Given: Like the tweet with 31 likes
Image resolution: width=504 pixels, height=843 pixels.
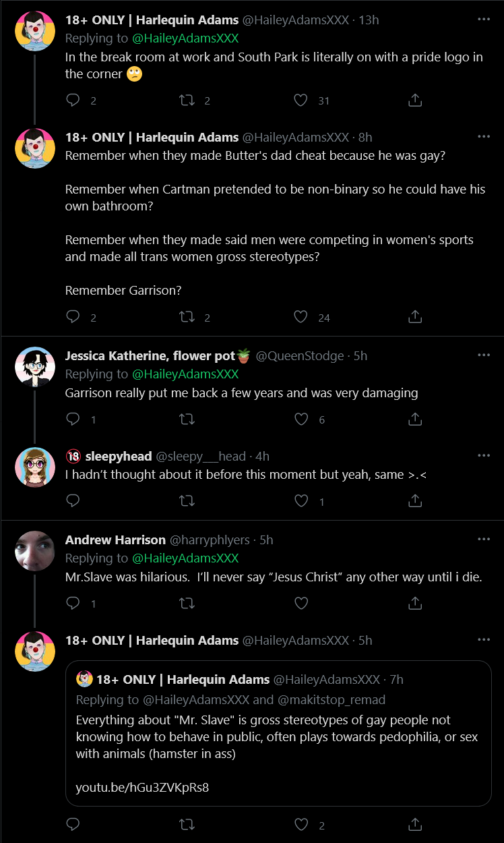Looking at the screenshot, I should pyautogui.click(x=301, y=100).
